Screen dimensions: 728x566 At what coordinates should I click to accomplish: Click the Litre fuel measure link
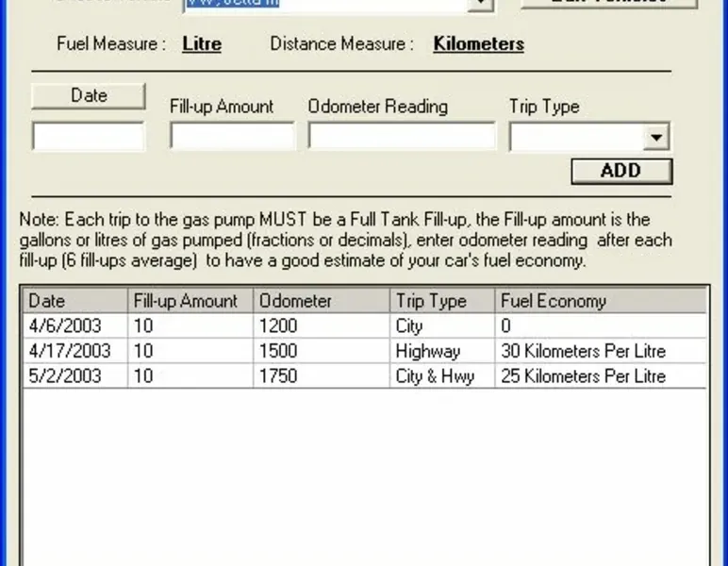click(202, 44)
